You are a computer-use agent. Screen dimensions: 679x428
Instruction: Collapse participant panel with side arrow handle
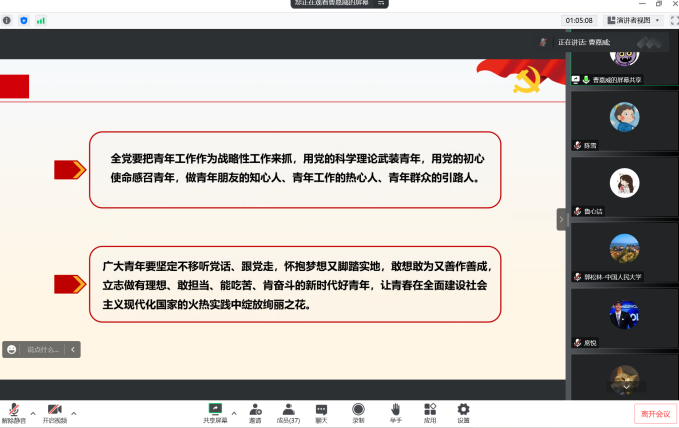pos(561,220)
